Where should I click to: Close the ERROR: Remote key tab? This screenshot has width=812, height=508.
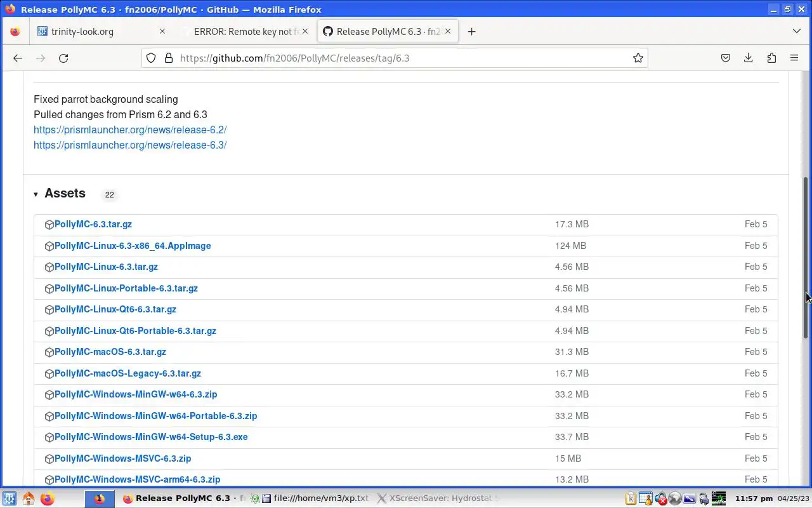click(x=305, y=31)
